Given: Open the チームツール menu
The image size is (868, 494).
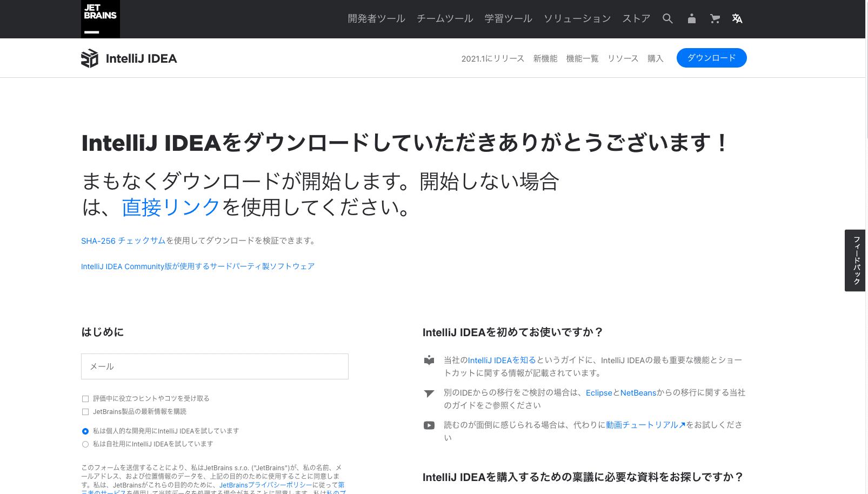Looking at the screenshot, I should (445, 18).
